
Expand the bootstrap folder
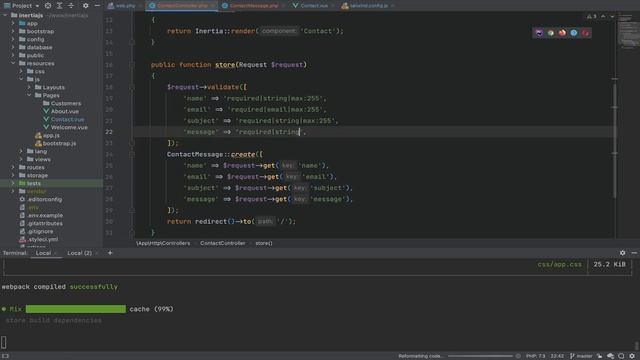[x=13, y=31]
